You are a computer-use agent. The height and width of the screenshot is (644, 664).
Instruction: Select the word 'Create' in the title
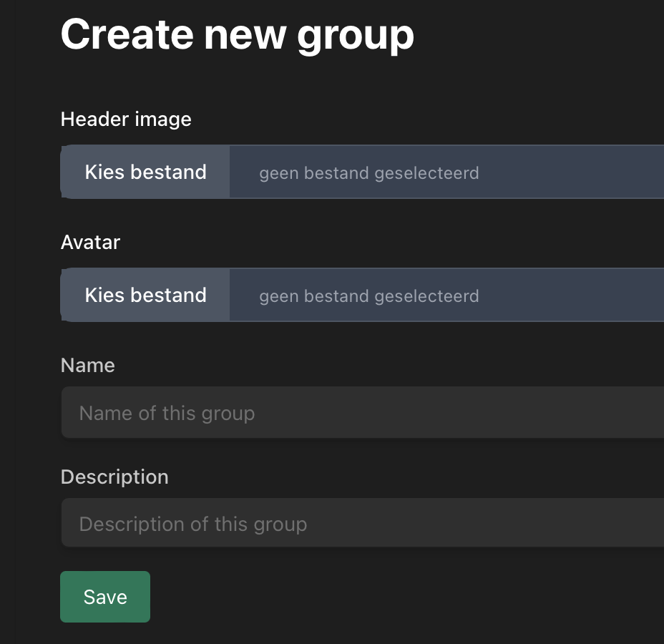pos(127,34)
